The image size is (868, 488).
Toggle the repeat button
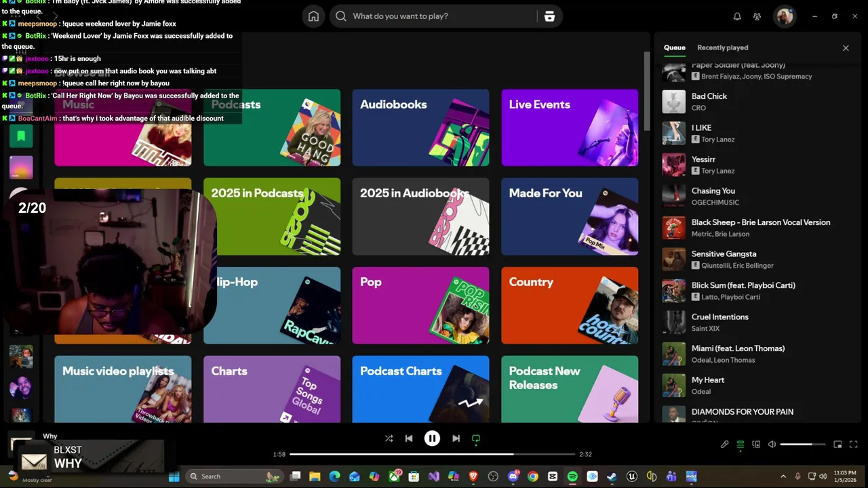(x=476, y=439)
